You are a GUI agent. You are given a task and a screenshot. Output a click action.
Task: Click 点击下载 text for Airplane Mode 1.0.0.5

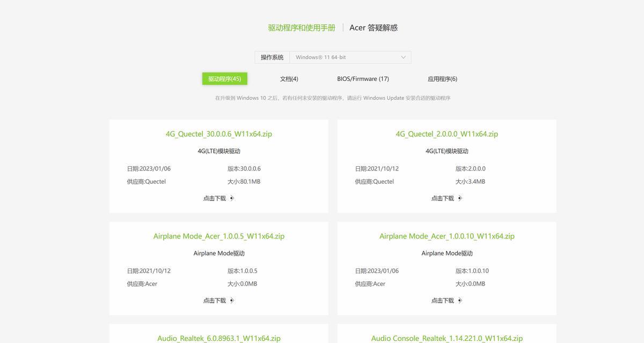point(215,301)
